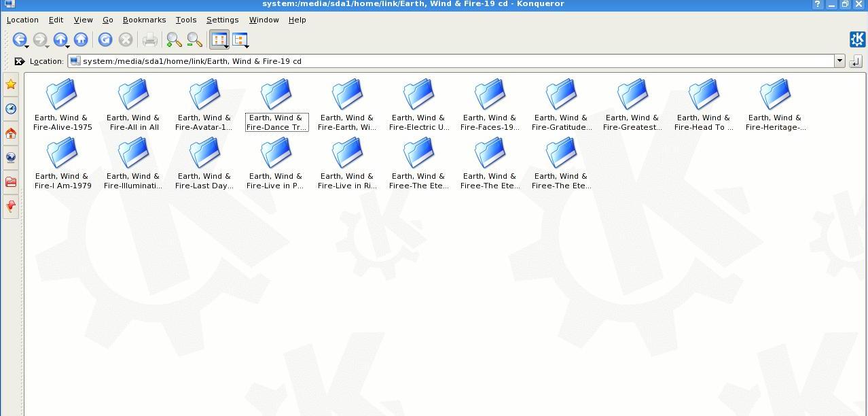
Task: Select folder Fire-Gratitude...
Action: pos(562,104)
